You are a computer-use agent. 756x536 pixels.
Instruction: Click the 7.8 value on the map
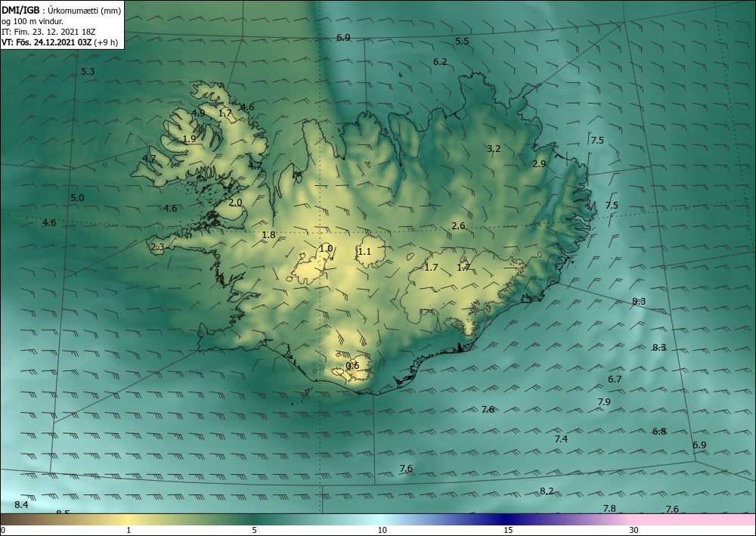pyautogui.click(x=609, y=509)
